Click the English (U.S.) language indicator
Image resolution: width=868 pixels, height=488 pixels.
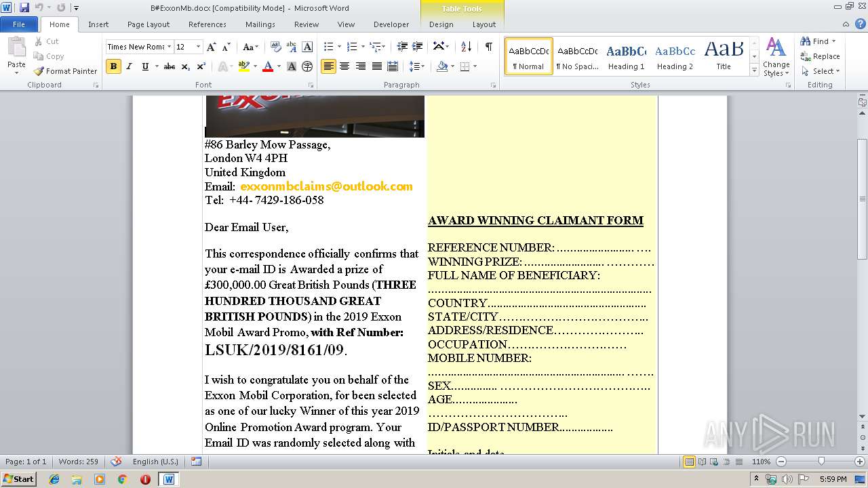pos(155,462)
